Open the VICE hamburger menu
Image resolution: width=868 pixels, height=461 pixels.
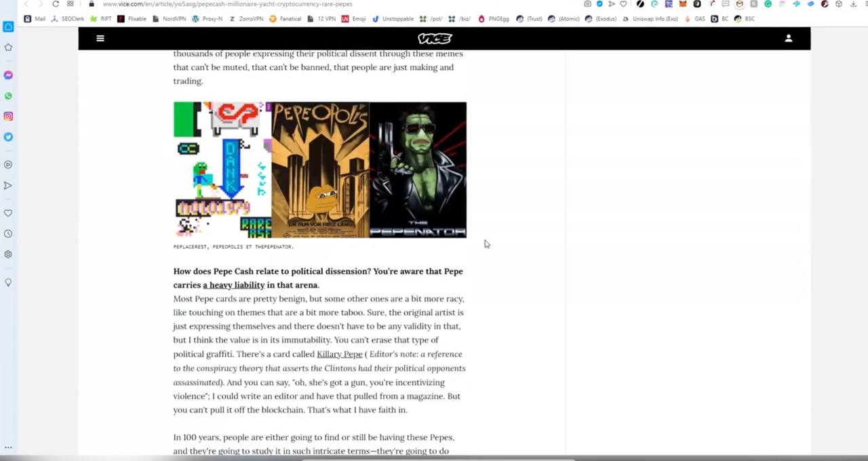(100, 38)
